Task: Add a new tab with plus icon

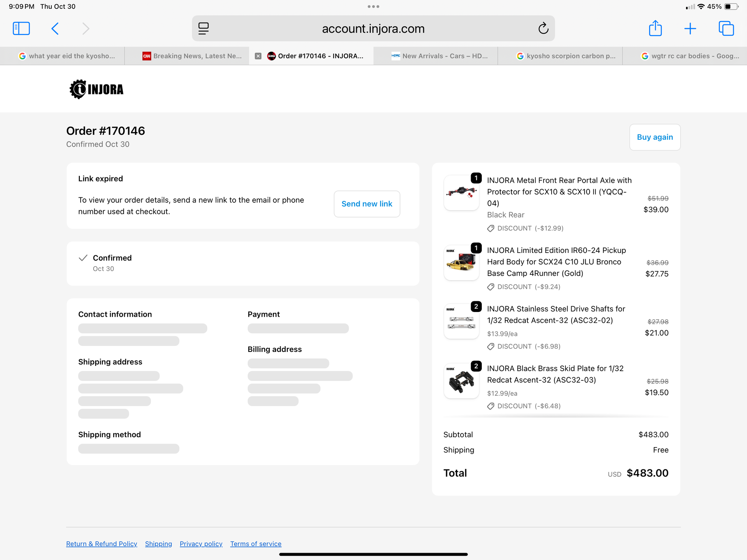Action: tap(690, 28)
